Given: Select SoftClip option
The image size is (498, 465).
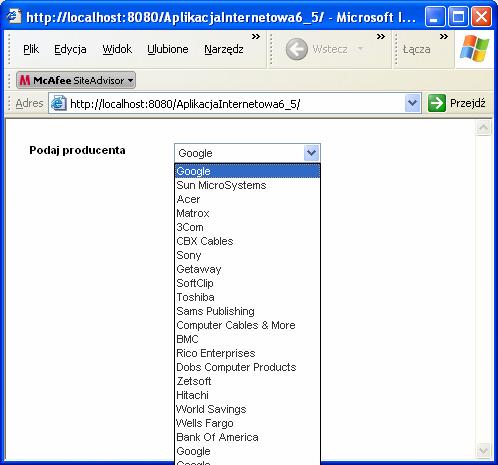Looking at the screenshot, I should pos(247,283).
